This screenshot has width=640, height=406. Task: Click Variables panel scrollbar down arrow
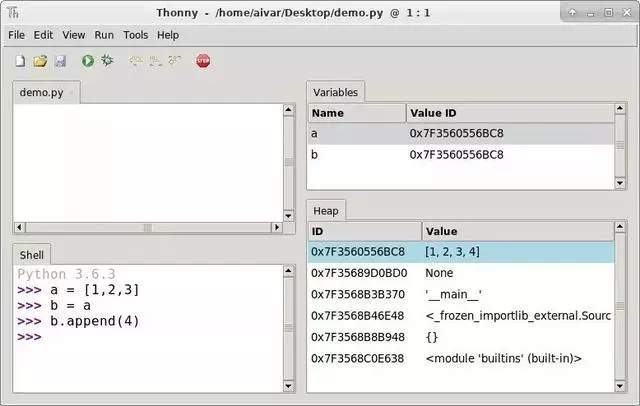[620, 183]
